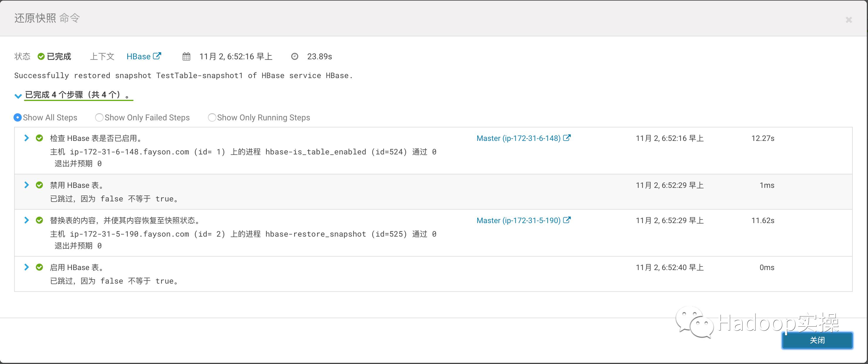Click the clock icon beside 23.89s duration
Image resolution: width=868 pixels, height=364 pixels.
coord(294,57)
